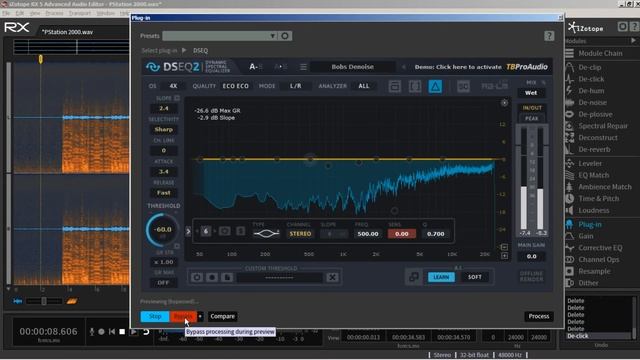640x360 pixels.
Task: Change the CHANNEL STEREO setting of the band
Action: coord(300,234)
